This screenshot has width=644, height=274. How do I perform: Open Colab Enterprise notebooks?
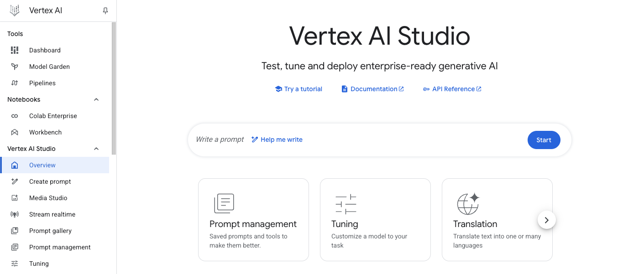point(55,116)
